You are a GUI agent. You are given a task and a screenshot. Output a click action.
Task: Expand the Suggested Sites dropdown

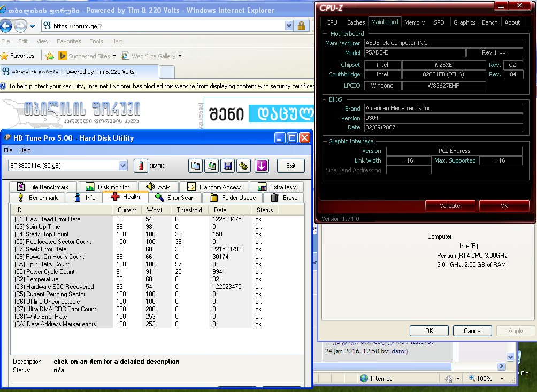tap(114, 56)
